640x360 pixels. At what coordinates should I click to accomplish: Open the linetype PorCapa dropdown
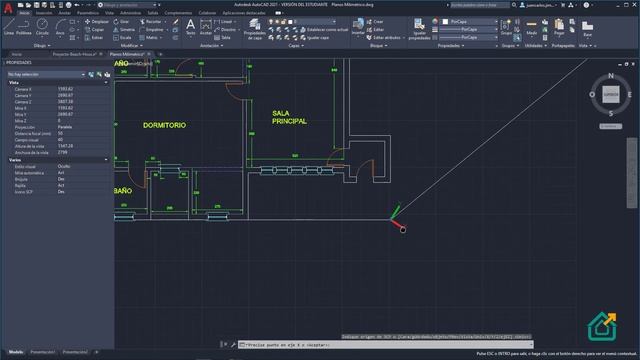(x=469, y=37)
